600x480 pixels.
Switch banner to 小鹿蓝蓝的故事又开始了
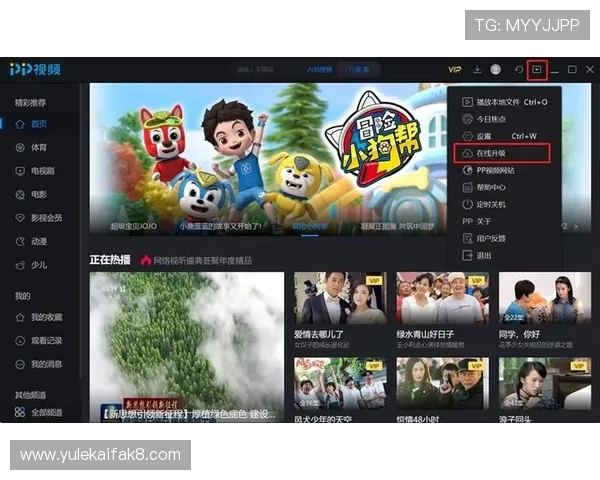[221, 226]
